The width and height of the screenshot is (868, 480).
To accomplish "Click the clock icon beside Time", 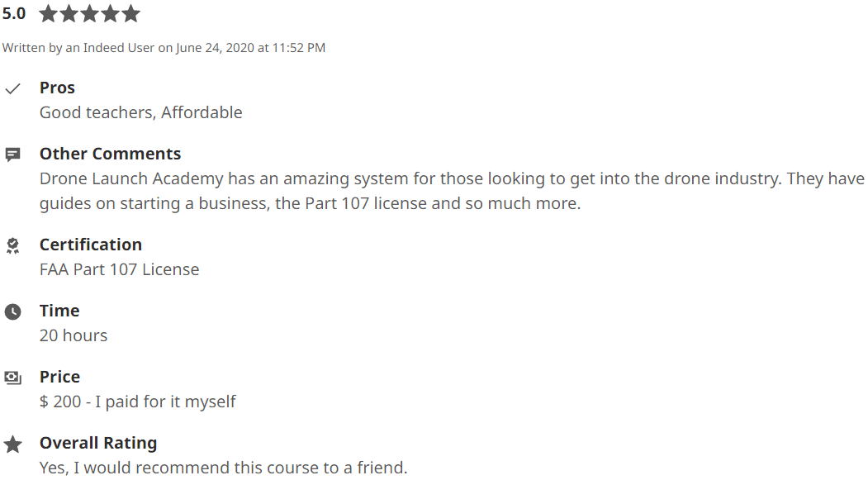I will [12, 311].
